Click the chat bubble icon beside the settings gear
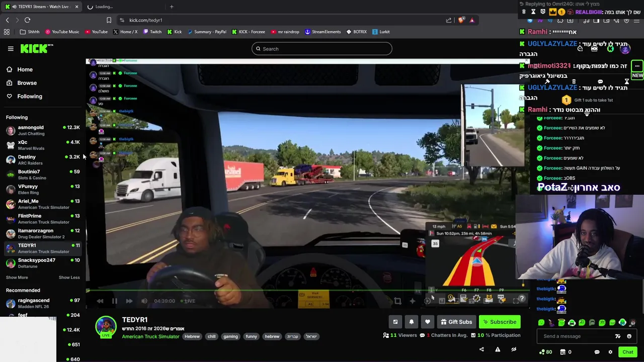 pyautogui.click(x=597, y=352)
